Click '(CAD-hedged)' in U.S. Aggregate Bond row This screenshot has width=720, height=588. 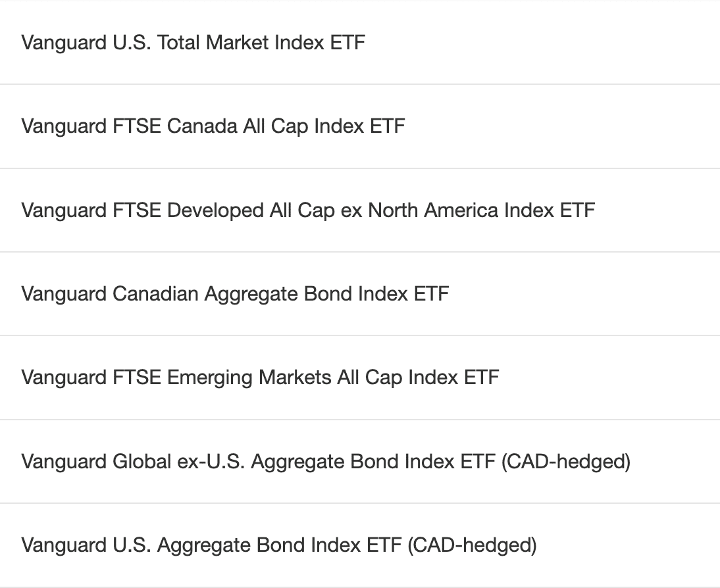pos(472,545)
